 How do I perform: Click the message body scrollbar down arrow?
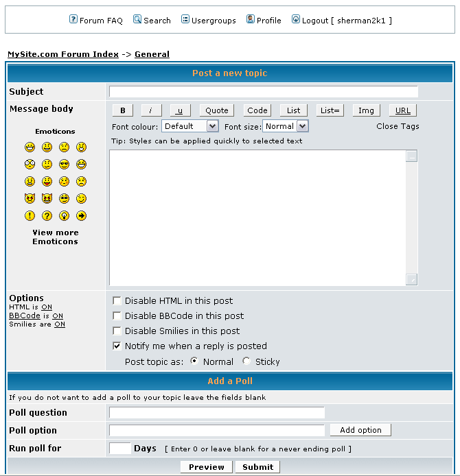412,279
